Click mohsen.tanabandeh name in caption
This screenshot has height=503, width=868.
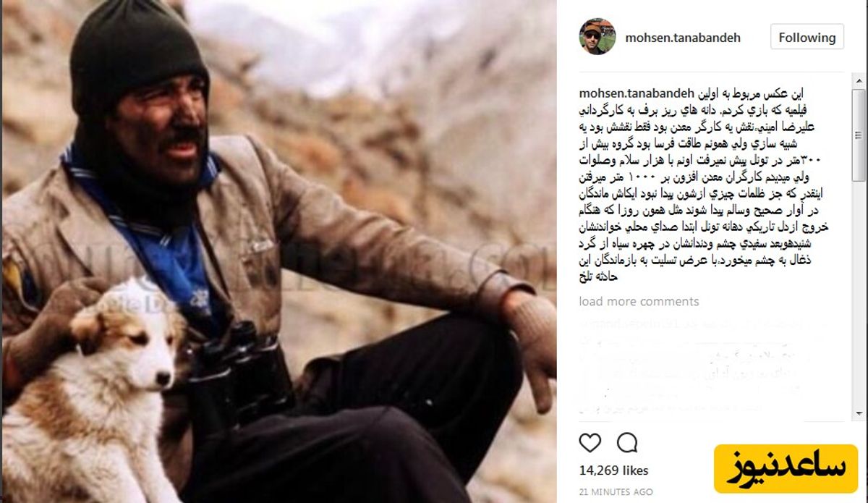637,94
